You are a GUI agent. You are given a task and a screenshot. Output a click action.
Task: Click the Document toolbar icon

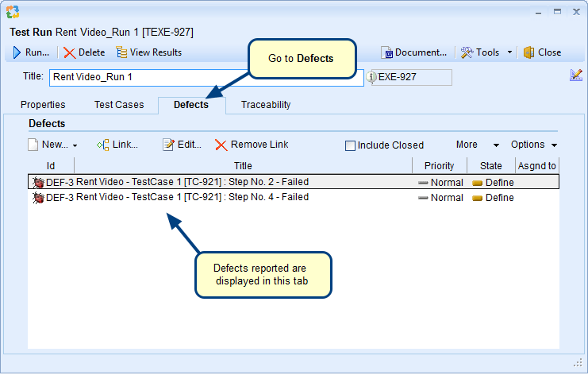tap(387, 52)
